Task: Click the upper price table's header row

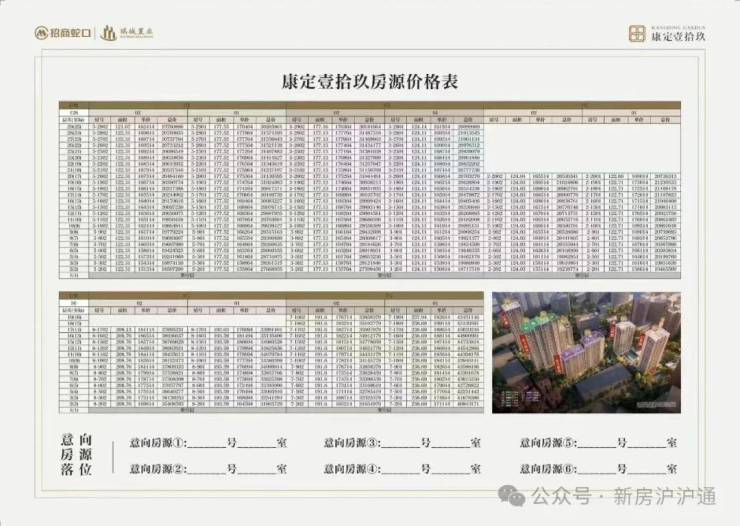Action: (370, 112)
